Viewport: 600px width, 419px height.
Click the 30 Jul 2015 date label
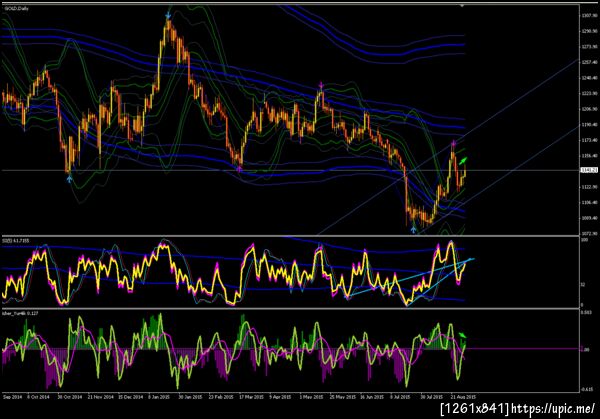432,397
